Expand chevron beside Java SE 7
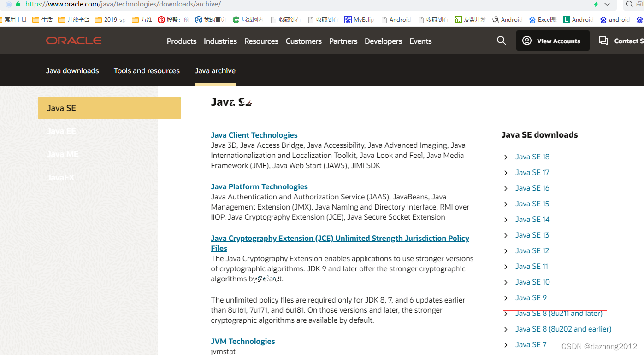The height and width of the screenshot is (355, 644). pyautogui.click(x=506, y=345)
